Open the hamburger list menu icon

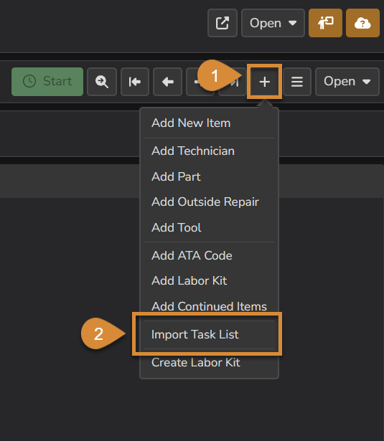tap(297, 82)
